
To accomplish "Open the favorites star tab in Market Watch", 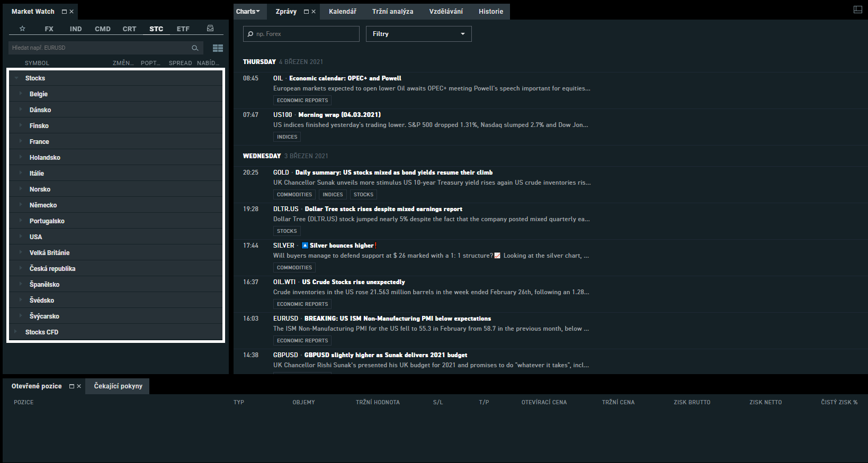I will click(22, 29).
